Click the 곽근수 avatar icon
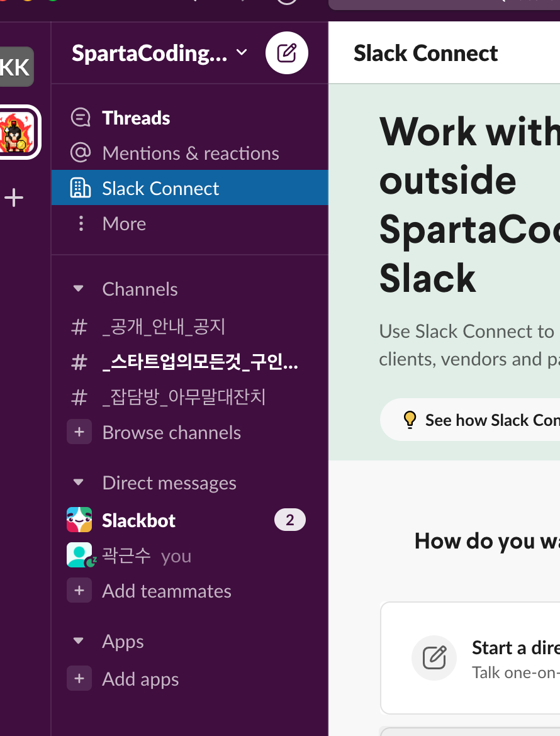Image resolution: width=560 pixels, height=736 pixels. [79, 555]
